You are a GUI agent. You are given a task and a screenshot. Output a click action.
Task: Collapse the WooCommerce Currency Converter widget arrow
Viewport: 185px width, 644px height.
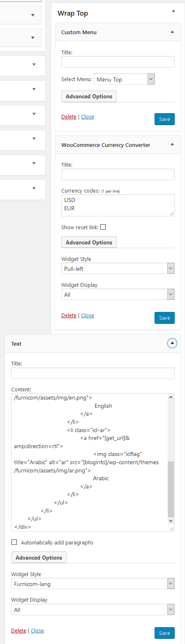point(172,144)
